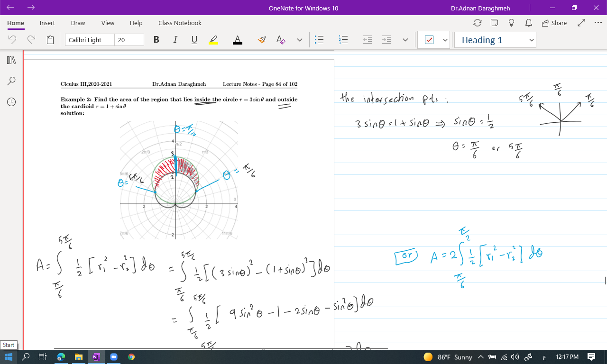This screenshot has height=364, width=607.
Task: Click the Share button
Action: coord(554,23)
